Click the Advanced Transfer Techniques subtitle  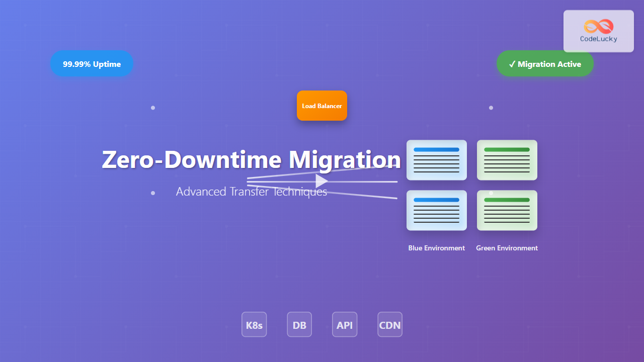[251, 192]
